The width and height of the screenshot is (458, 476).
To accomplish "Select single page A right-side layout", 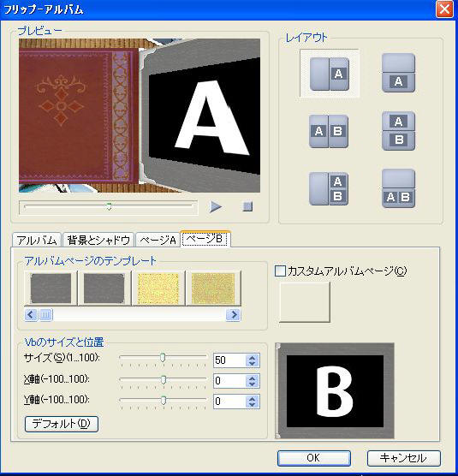I will click(x=330, y=74).
